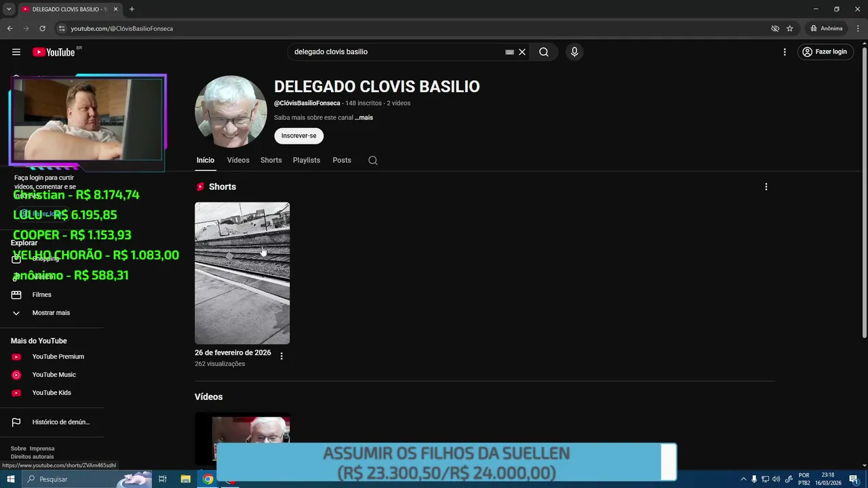Open Task View on the taskbar
This screenshot has height=488, width=868.
coord(163,479)
